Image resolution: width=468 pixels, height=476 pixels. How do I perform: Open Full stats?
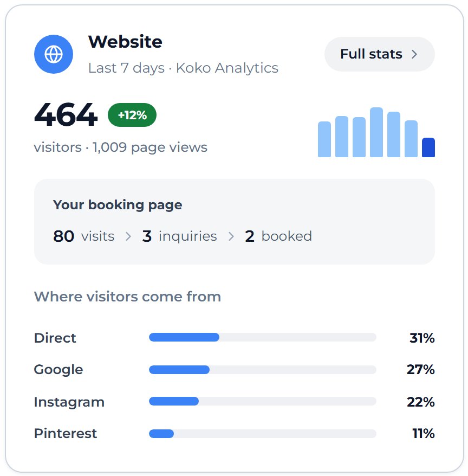[379, 54]
